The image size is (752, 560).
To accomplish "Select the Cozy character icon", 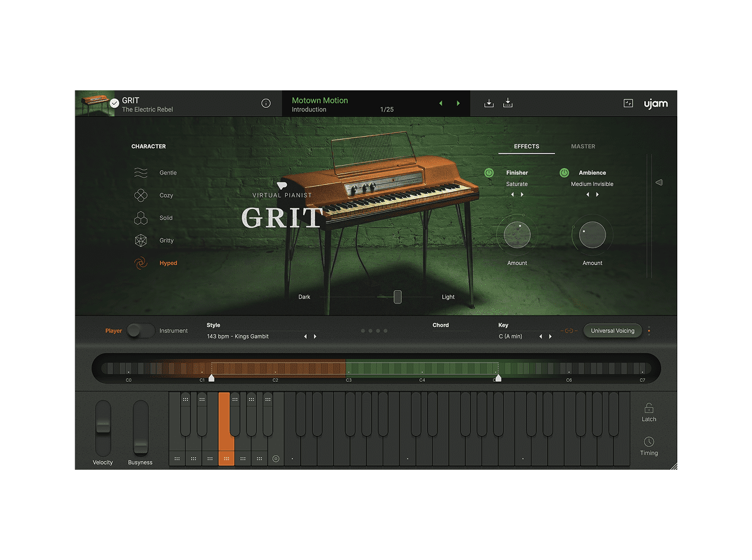I will coord(140,196).
